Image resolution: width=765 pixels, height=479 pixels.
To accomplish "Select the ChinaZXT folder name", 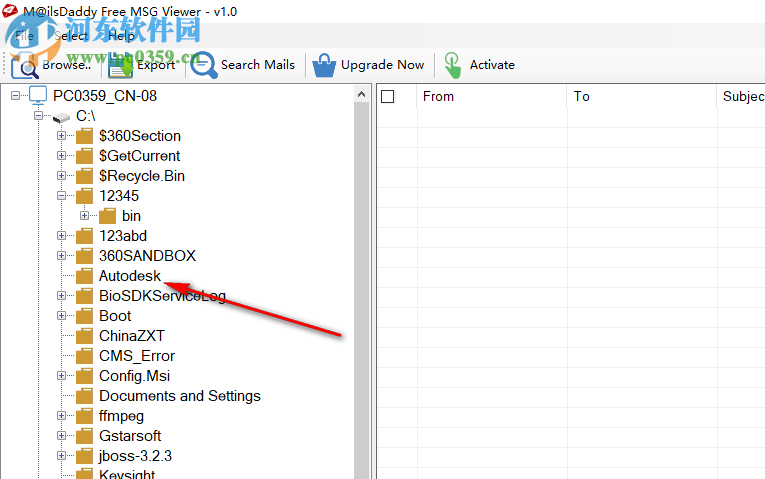I will 132,336.
